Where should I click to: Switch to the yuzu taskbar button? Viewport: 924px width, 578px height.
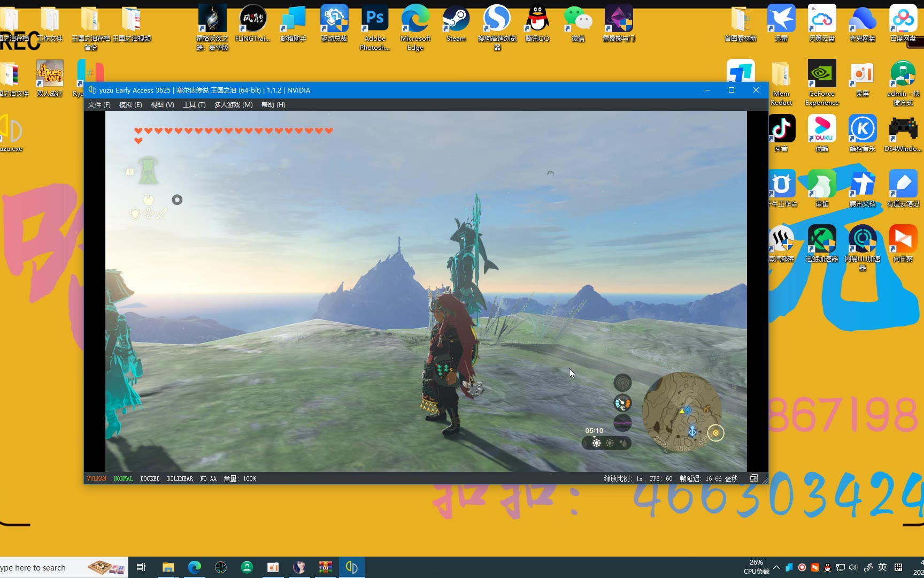point(351,567)
